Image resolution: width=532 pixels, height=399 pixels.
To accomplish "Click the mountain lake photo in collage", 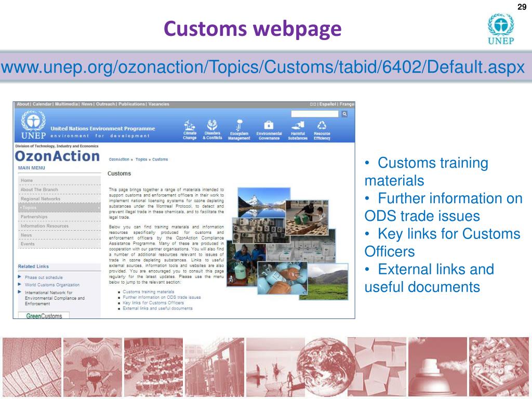I will click(264, 203).
